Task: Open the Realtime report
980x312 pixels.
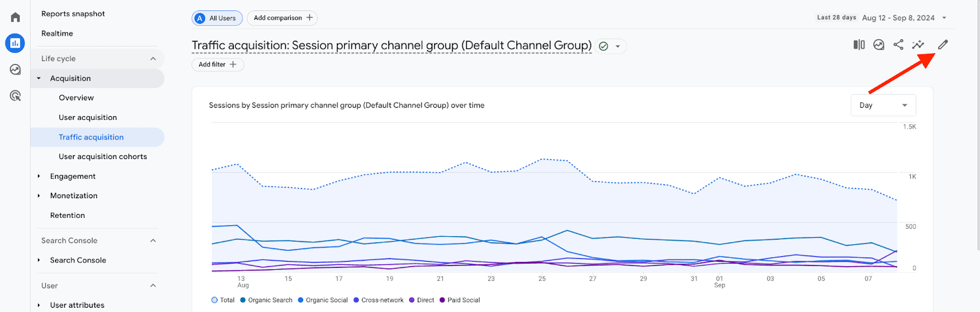Action: pos(57,34)
